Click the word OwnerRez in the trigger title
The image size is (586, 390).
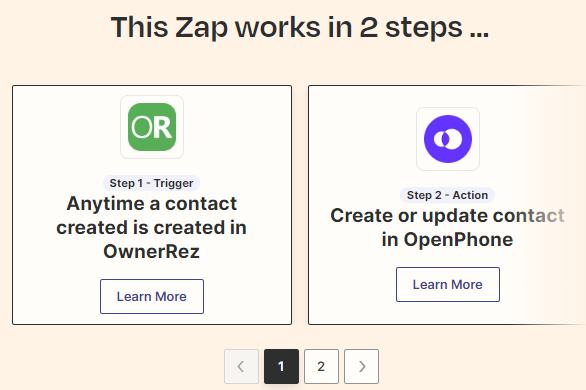tap(151, 251)
